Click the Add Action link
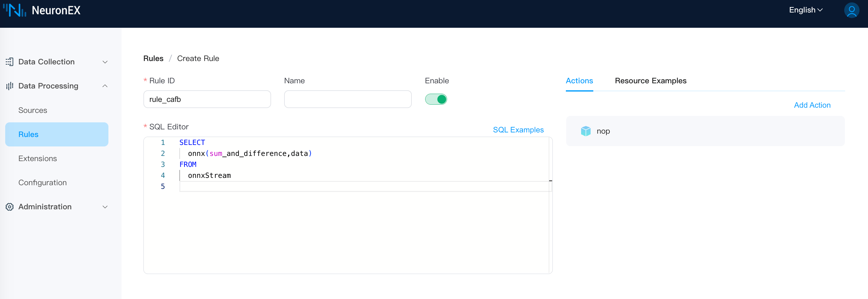This screenshot has width=868, height=299. pyautogui.click(x=812, y=105)
